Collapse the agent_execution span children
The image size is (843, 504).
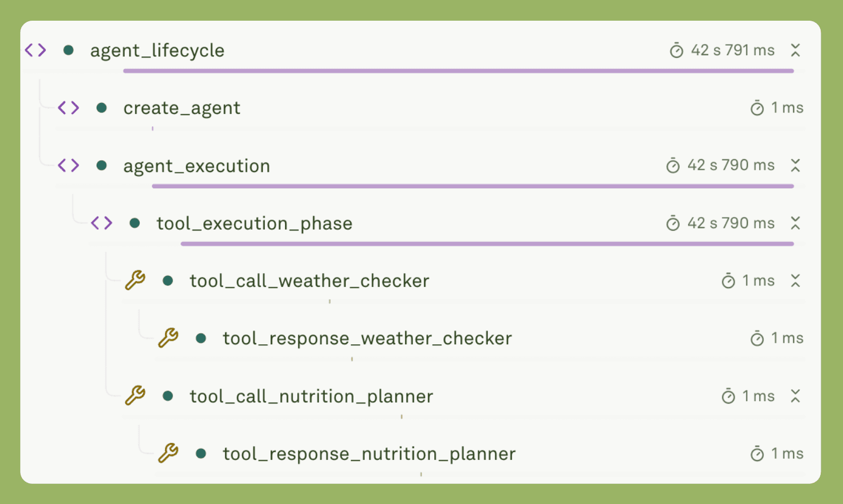click(x=795, y=166)
